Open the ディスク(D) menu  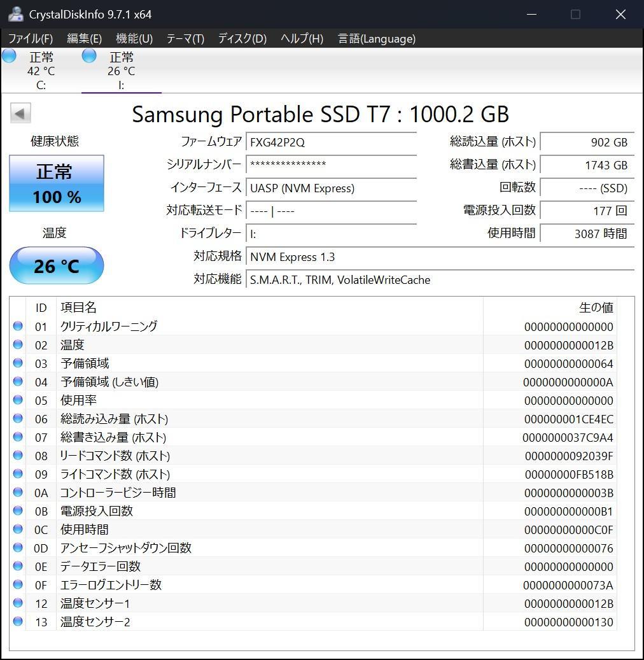point(241,39)
